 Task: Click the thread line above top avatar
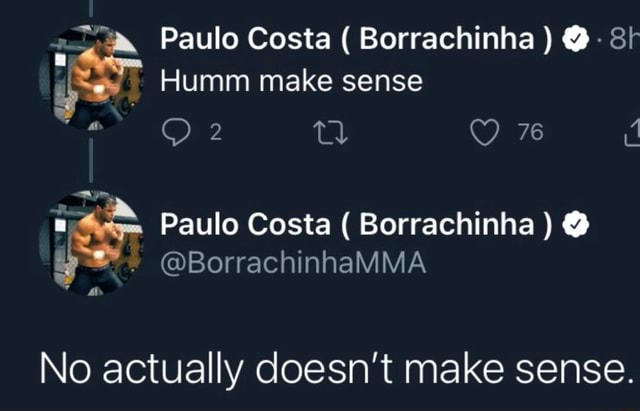pos(91,8)
